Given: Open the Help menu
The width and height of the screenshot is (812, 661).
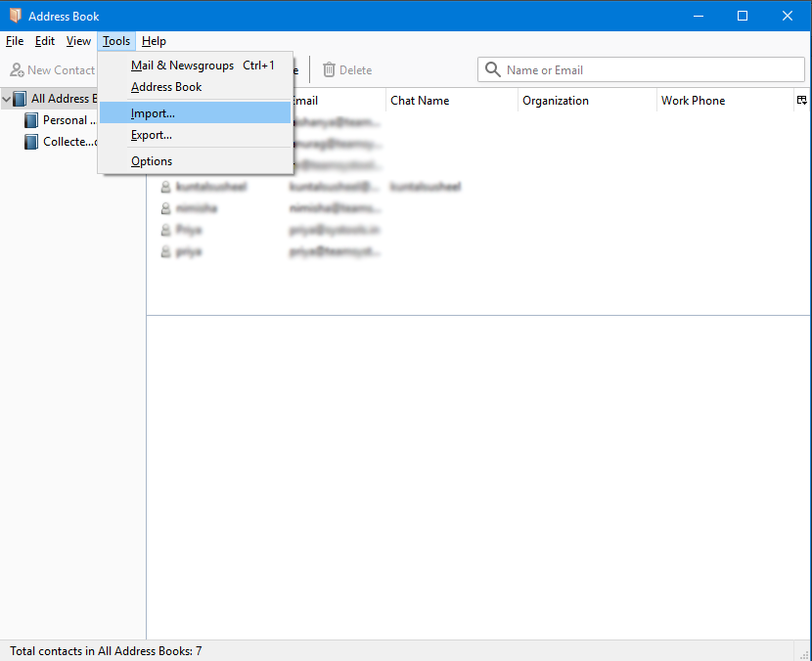Looking at the screenshot, I should [x=154, y=41].
